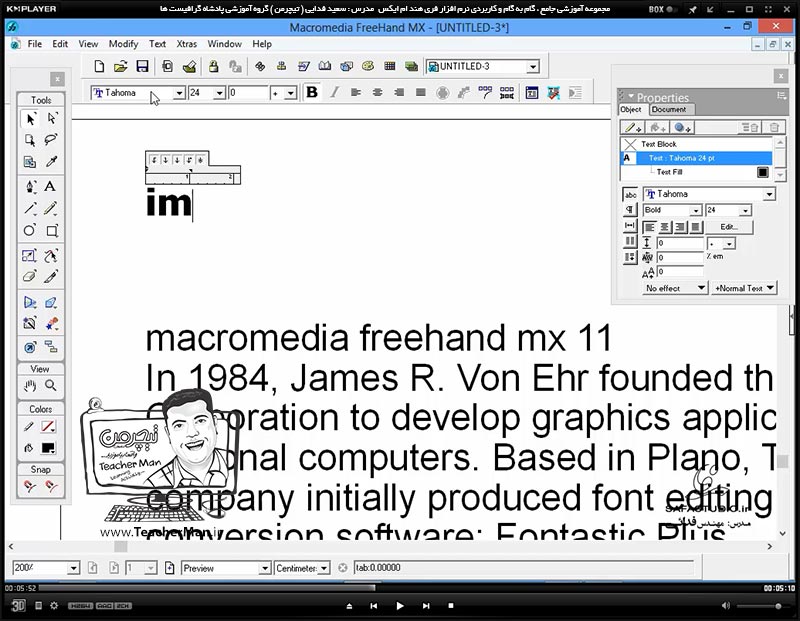Click the Align center icon in text toolbar

click(378, 92)
